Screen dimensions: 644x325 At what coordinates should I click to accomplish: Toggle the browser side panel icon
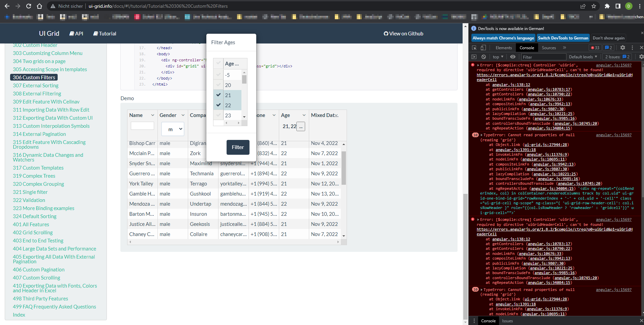click(x=618, y=6)
